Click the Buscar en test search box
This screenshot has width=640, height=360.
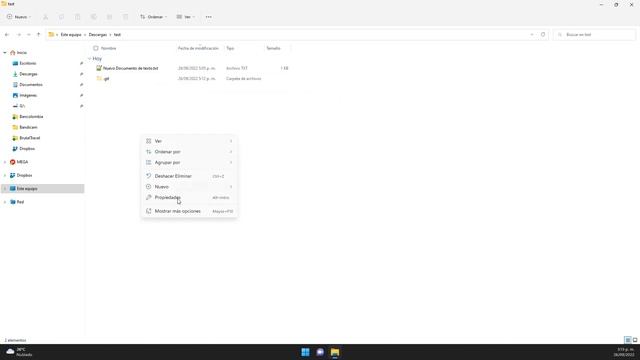(x=594, y=35)
